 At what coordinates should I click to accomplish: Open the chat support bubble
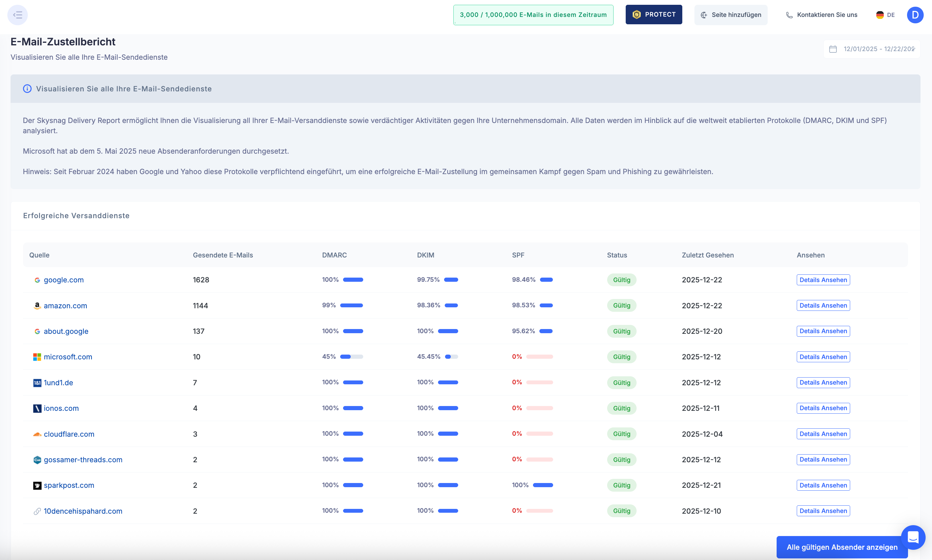point(913,537)
